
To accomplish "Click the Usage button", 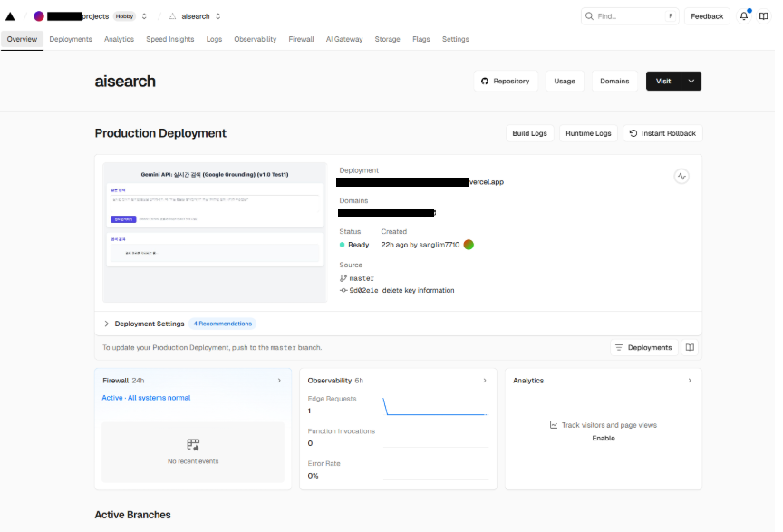I will (565, 81).
